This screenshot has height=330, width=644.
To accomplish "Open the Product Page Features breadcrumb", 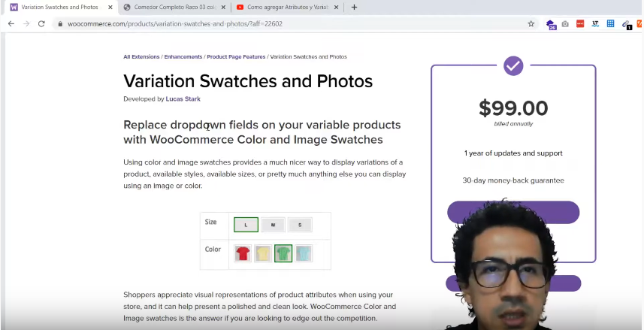I will tap(236, 57).
